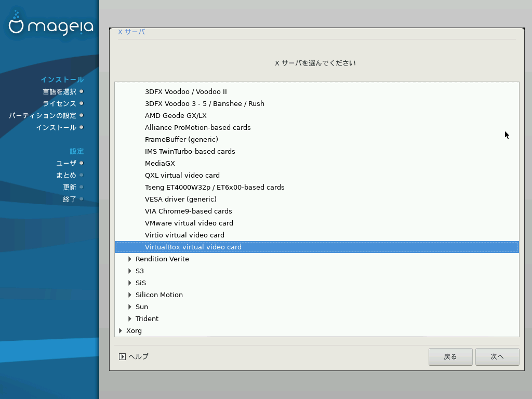532x399 pixels.
Task: Select 3DFX Voodoo / Voodoo II
Action: (x=317, y=91)
